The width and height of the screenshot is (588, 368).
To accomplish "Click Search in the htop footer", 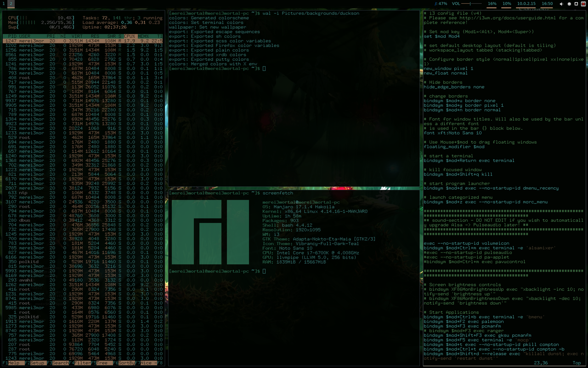I will (60, 363).
